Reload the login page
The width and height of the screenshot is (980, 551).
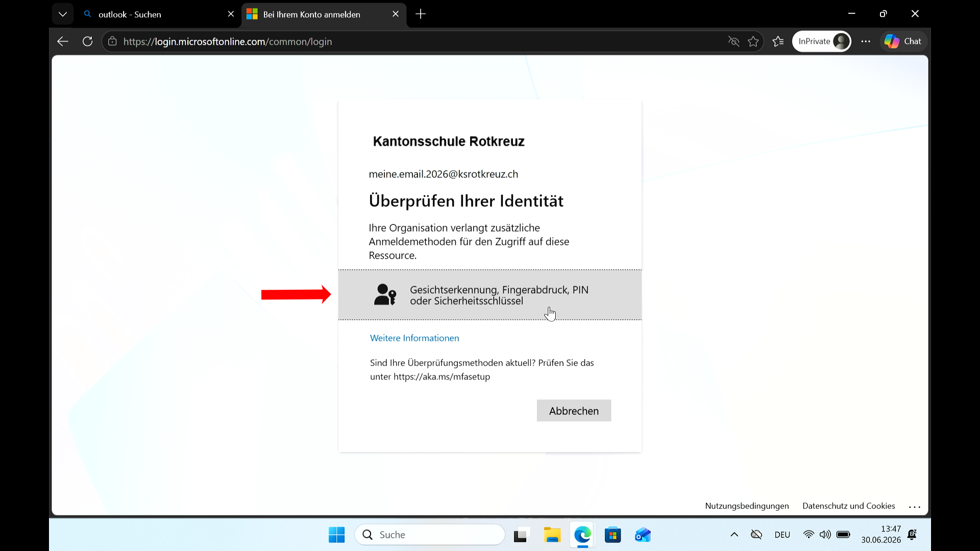click(88, 41)
